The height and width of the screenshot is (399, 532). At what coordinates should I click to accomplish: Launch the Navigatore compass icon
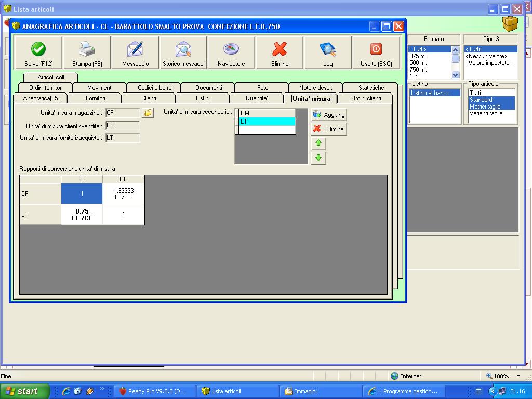231,49
